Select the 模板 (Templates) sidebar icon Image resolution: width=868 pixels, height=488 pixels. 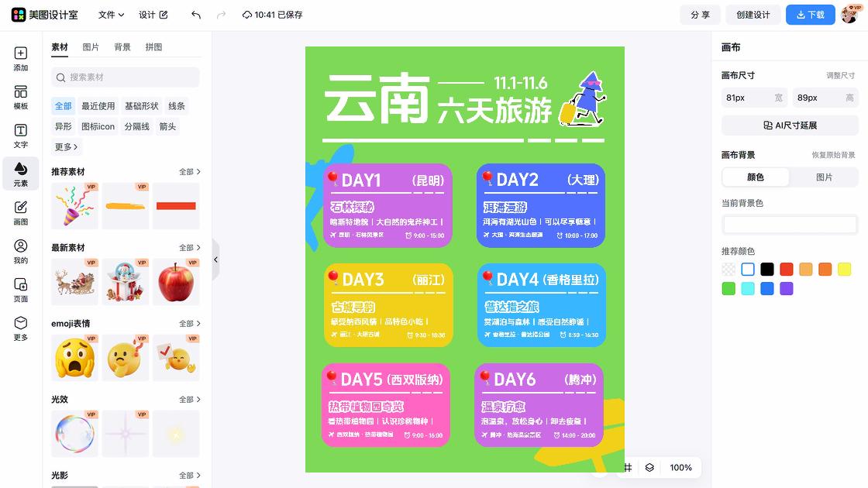(x=20, y=96)
